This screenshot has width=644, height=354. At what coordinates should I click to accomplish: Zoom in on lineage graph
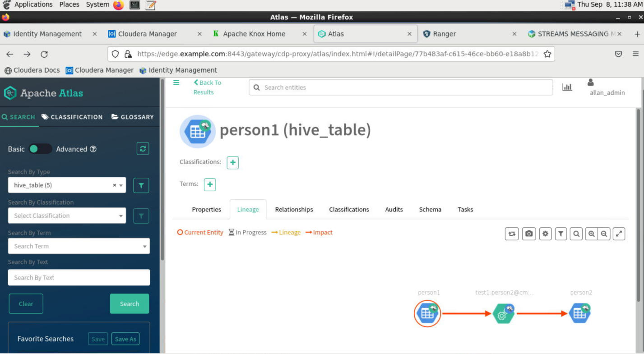[x=591, y=234]
